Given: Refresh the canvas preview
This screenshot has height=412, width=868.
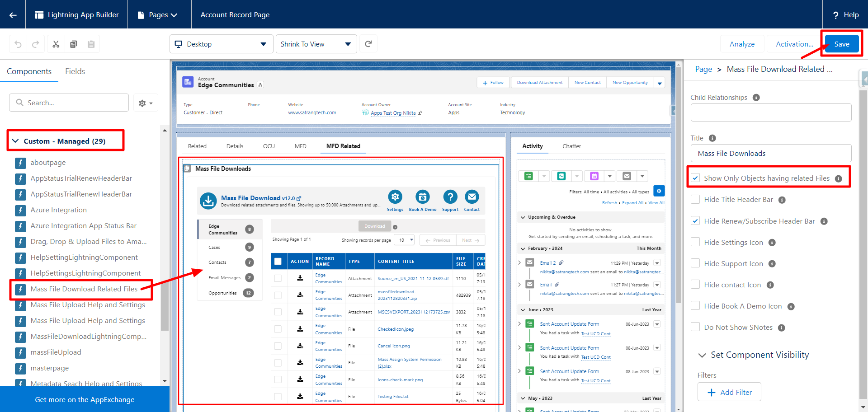Looking at the screenshot, I should coord(368,44).
